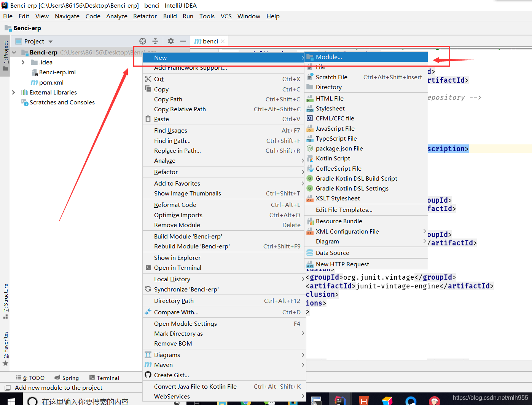Viewport: 532px width, 405px height.
Task: Close the benci editor tab
Action: pyautogui.click(x=223, y=41)
